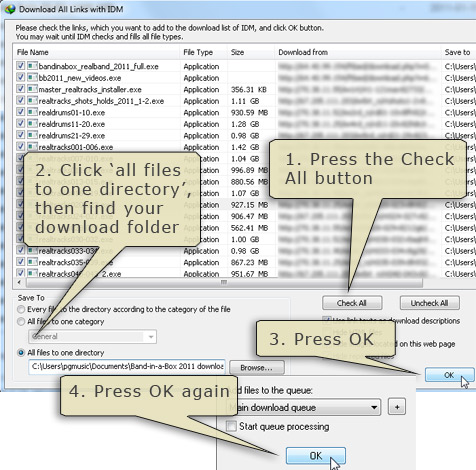Click the 996.89 MB size cell
The width and height of the screenshot is (476, 470).
249,170
